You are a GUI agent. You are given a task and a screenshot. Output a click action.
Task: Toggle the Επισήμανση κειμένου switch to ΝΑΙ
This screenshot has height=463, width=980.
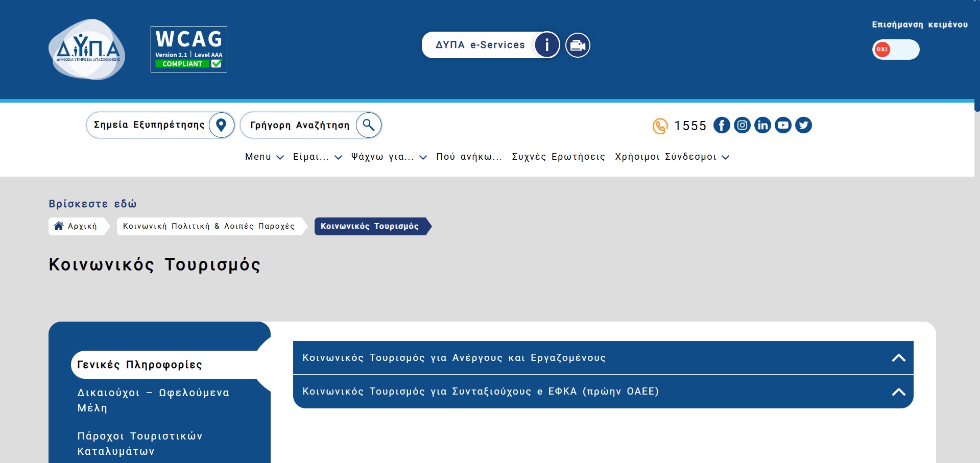tap(895, 50)
